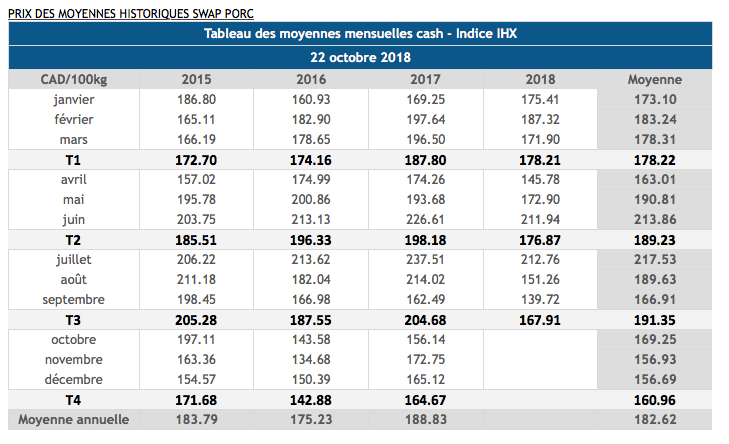This screenshot has width=729, height=444.
Task: Select the 22 octobre 2018 date header
Action: pyautogui.click(x=360, y=57)
